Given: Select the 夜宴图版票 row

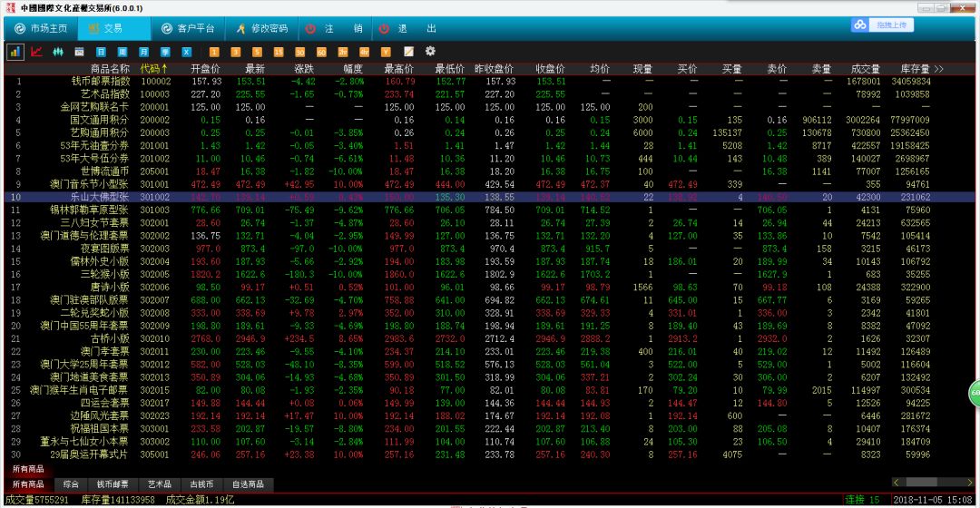Looking at the screenshot, I should 489,249.
